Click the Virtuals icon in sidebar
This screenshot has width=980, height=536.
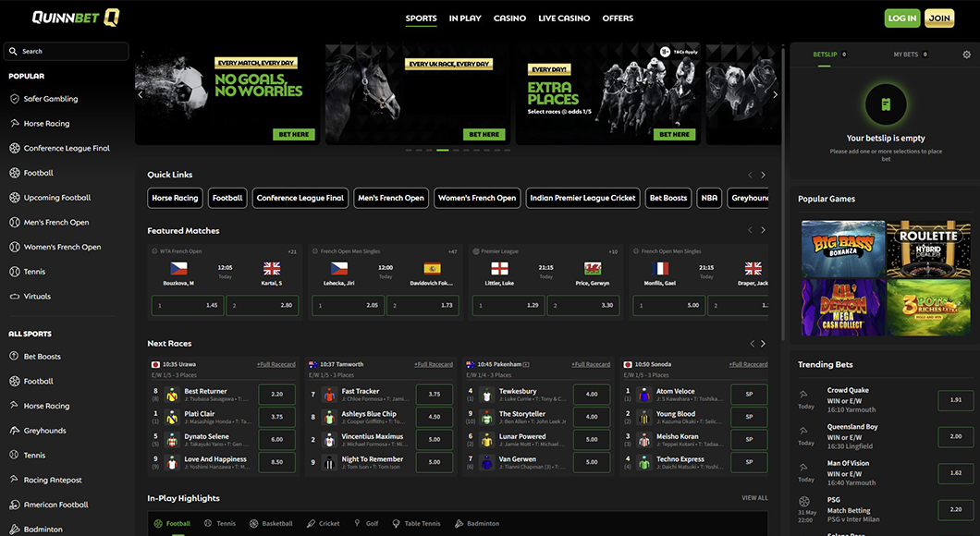(15, 296)
